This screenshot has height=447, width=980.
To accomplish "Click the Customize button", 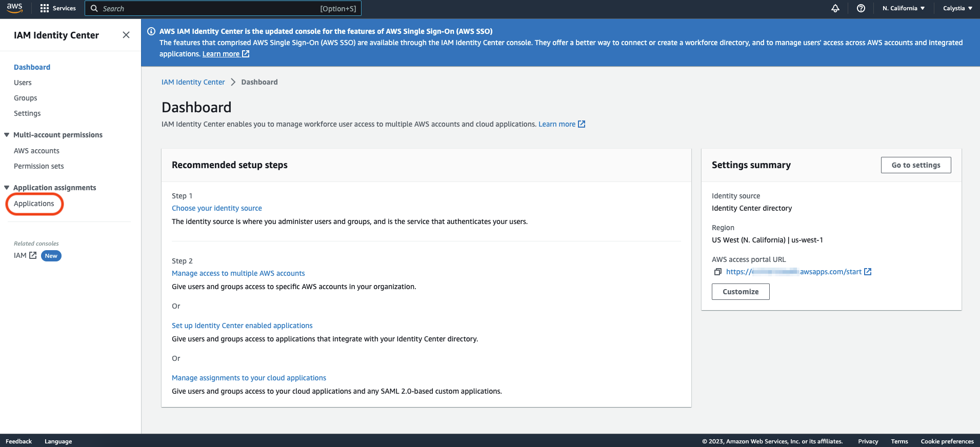I will [x=740, y=292].
